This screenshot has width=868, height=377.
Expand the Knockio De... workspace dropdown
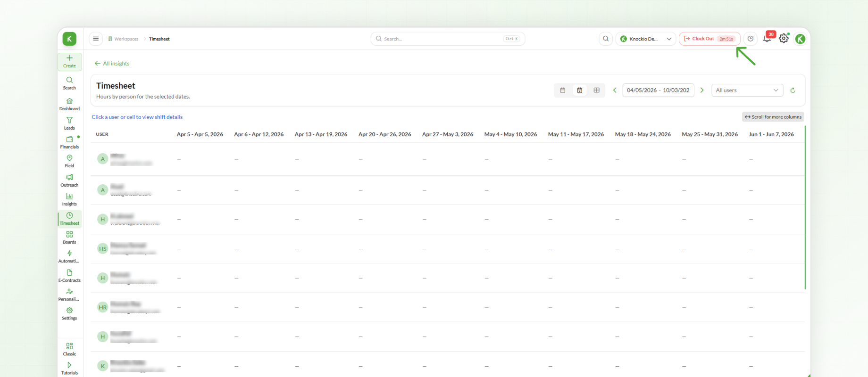point(646,39)
